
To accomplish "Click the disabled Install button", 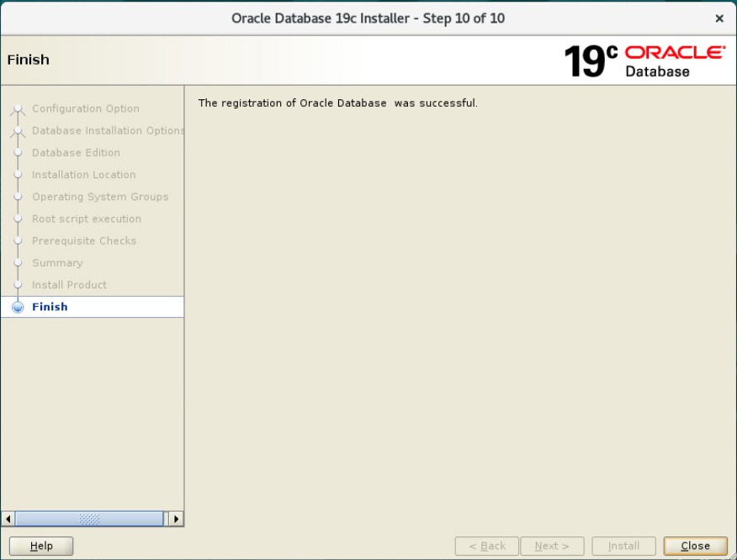I will tap(623, 546).
